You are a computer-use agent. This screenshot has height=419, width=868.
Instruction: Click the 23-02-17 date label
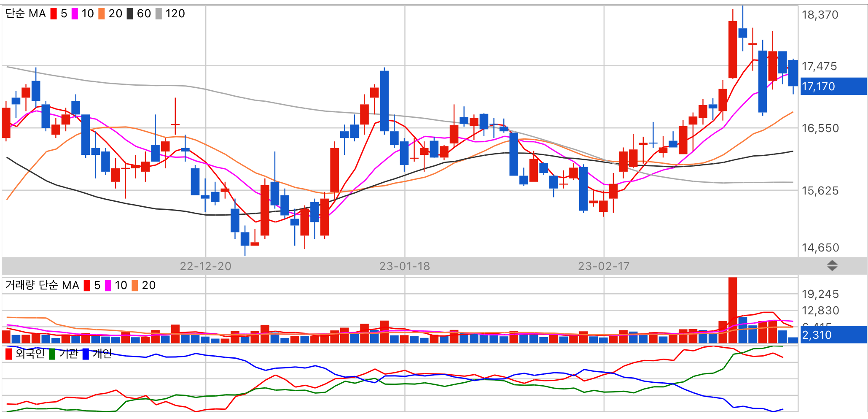[x=604, y=266]
